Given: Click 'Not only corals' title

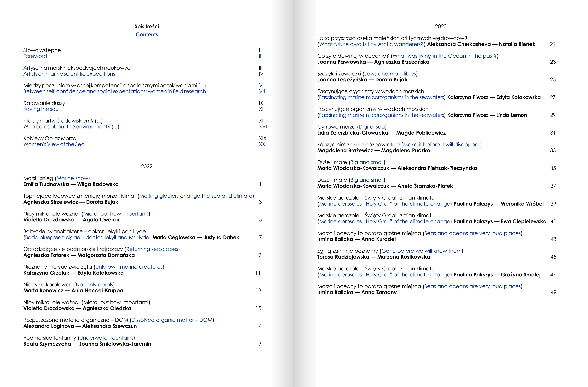Looking at the screenshot, I should [94, 285].
